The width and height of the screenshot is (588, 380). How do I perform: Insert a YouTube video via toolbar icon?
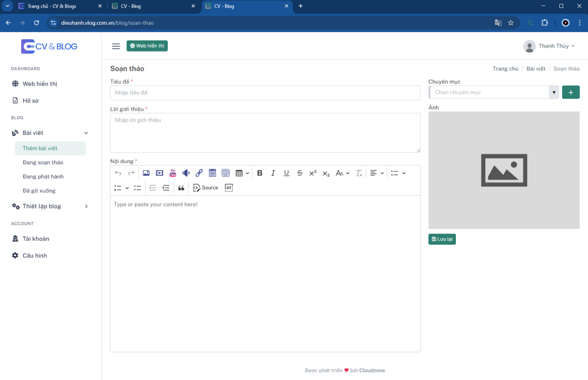pyautogui.click(x=173, y=173)
